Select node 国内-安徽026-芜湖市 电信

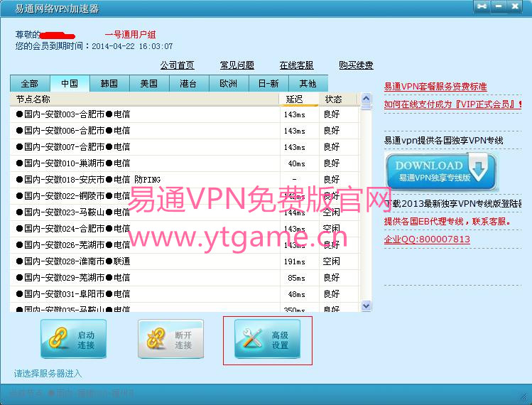184,244
